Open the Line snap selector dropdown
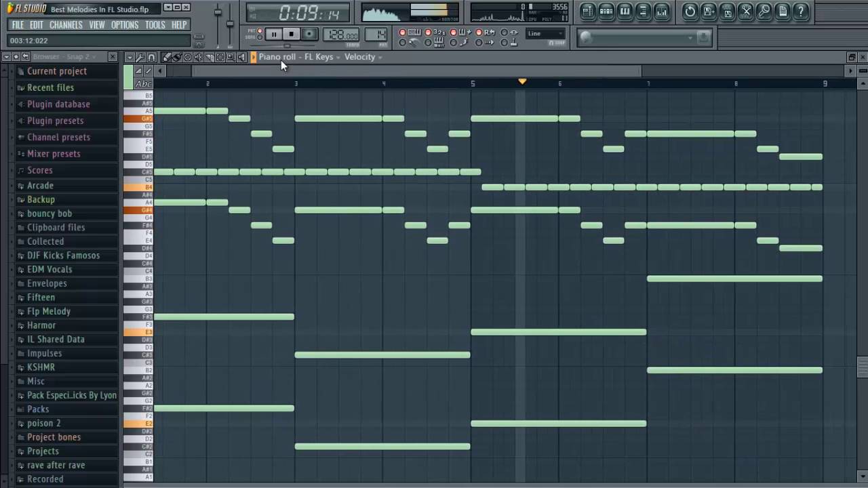Screen dimensions: 868x488 click(x=545, y=33)
